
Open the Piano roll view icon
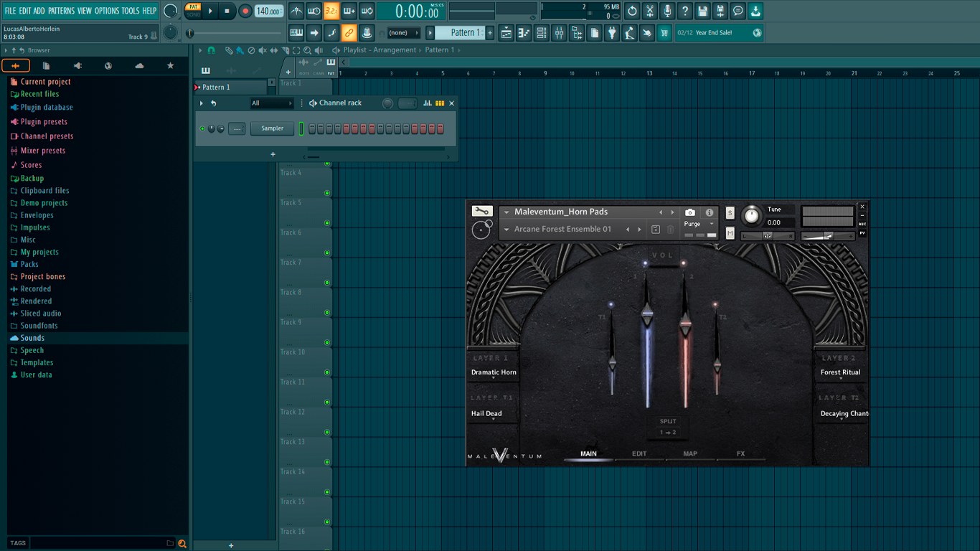coord(524,32)
